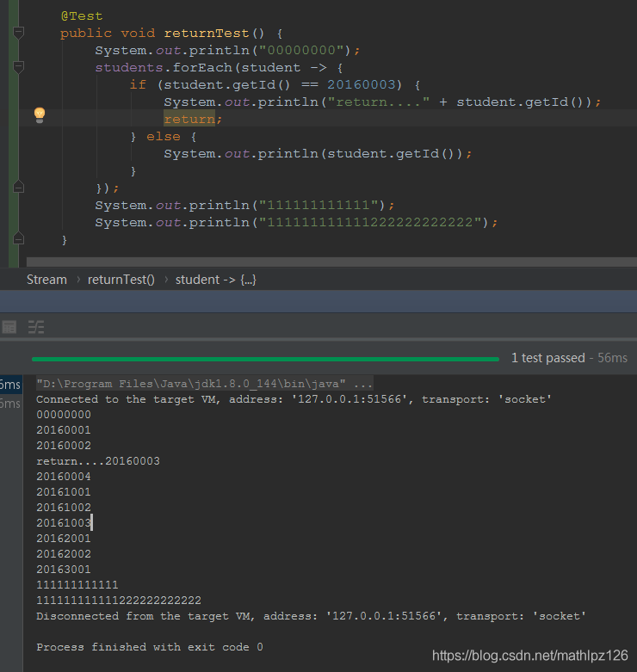Viewport: 637px width, 672px height.
Task: Expand the folded java command line ellipsis
Action: pyautogui.click(x=362, y=383)
